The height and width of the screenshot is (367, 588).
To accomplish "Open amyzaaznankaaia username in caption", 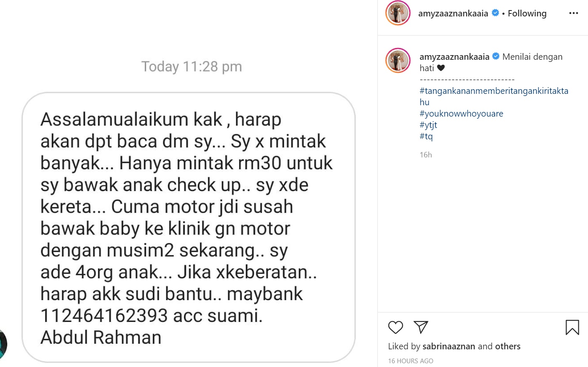I will pyautogui.click(x=454, y=57).
